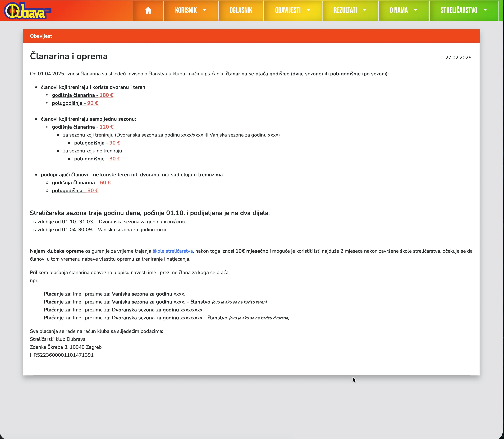
Task: Click the Članarina i oprema heading
Action: coord(69,56)
